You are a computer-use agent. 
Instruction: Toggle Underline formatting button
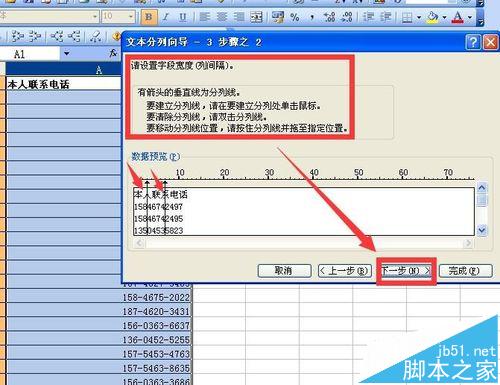(x=183, y=17)
